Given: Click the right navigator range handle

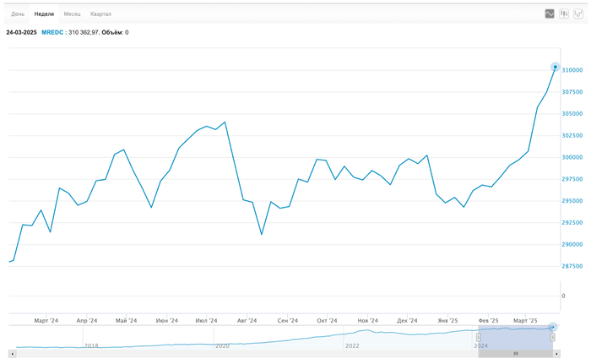Looking at the screenshot, I should (x=554, y=337).
